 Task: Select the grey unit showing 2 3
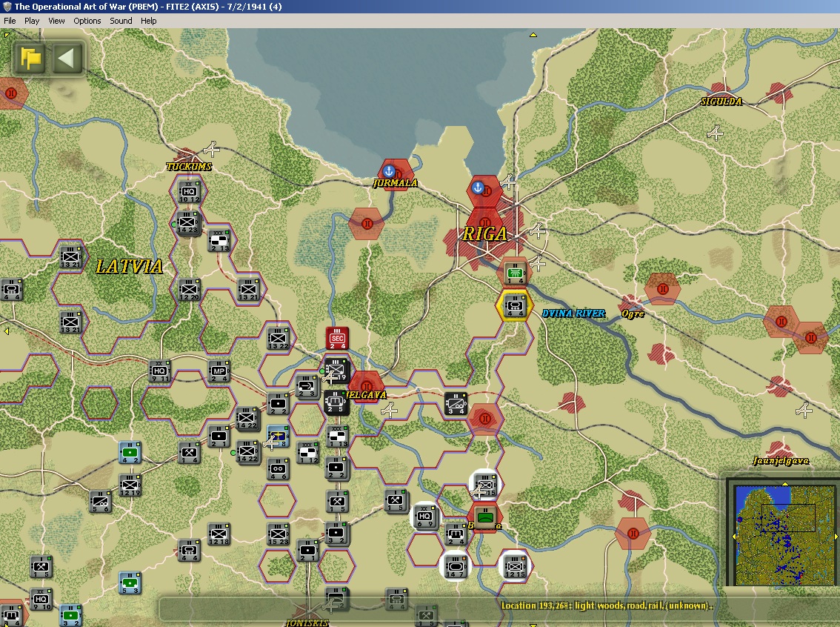tap(307, 386)
